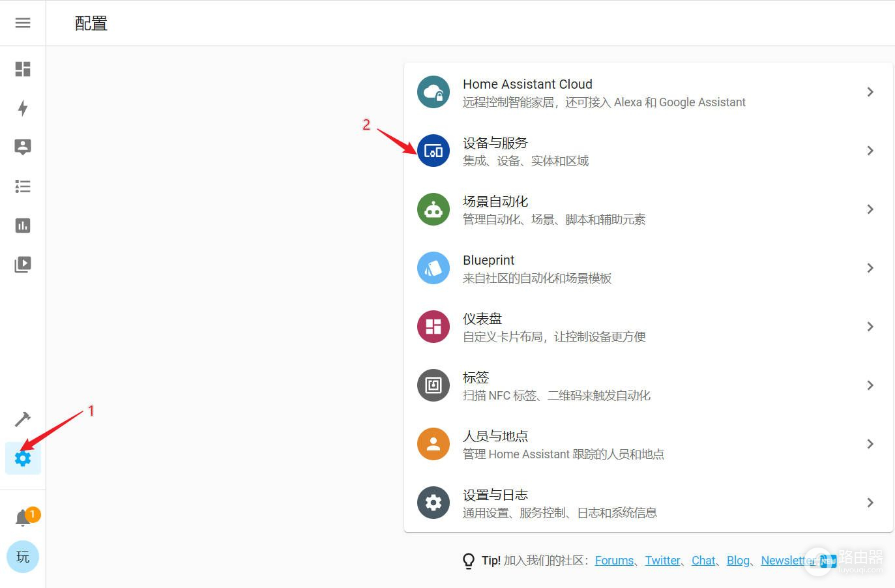Click the Blueprint card icon
Viewport: 895px width, 588px height.
[433, 268]
